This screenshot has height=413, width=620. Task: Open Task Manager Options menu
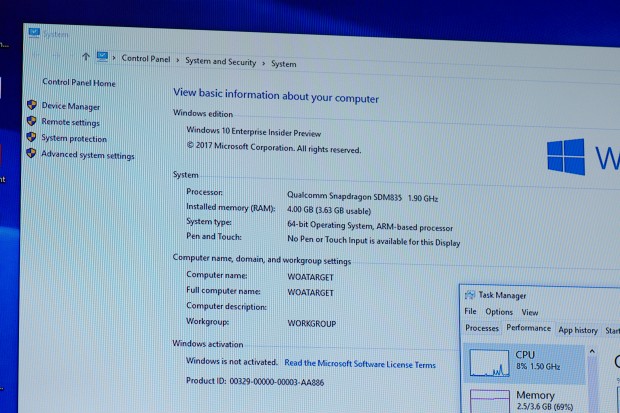click(499, 312)
